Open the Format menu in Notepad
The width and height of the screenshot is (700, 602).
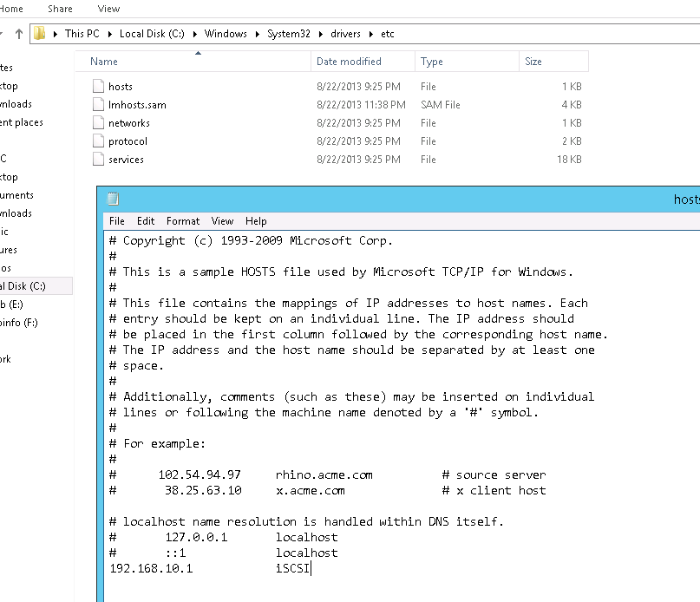183,221
